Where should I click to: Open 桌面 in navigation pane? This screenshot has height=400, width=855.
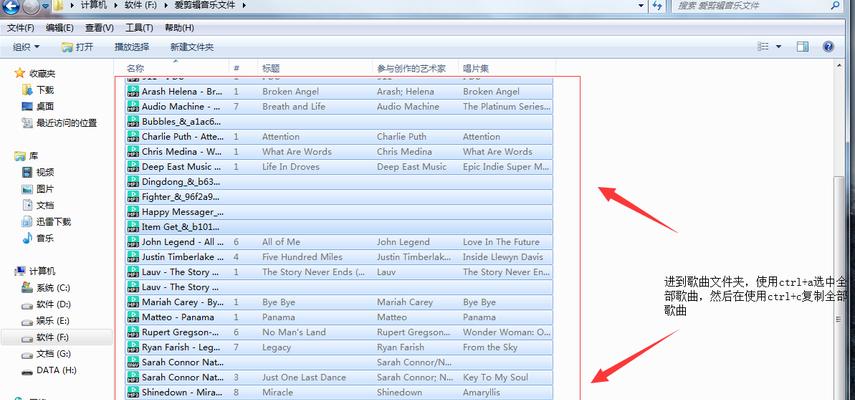click(38, 106)
